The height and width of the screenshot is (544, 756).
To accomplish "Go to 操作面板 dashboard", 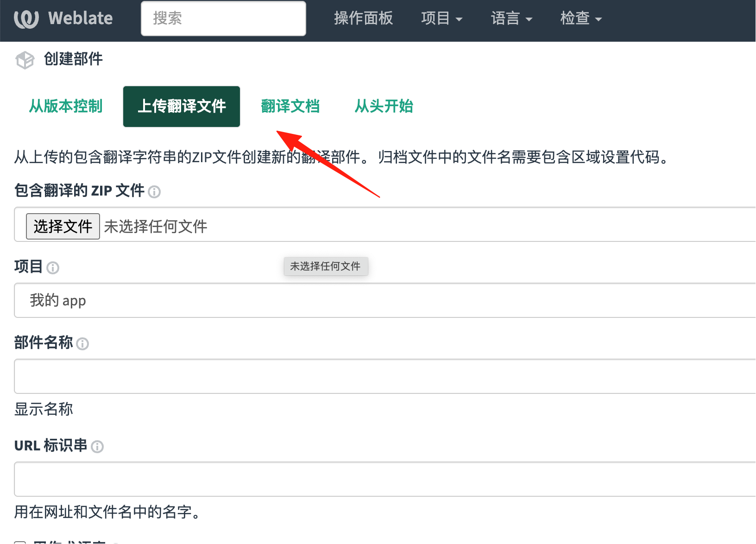I will (x=363, y=19).
